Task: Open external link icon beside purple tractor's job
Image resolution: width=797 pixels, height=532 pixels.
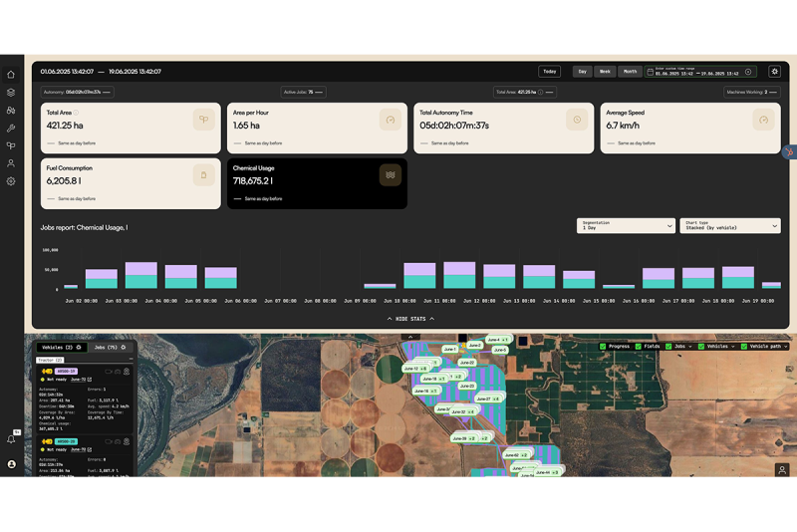Action: [x=90, y=380]
